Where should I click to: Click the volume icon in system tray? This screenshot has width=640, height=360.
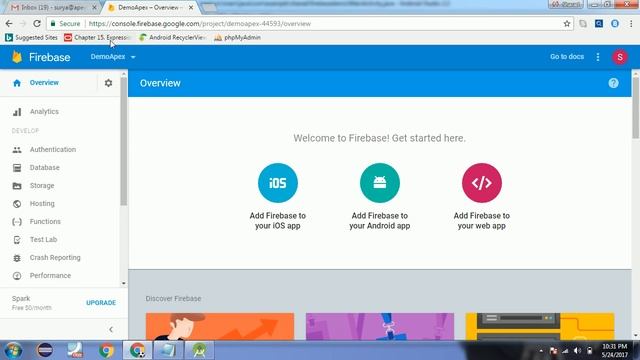click(x=577, y=351)
